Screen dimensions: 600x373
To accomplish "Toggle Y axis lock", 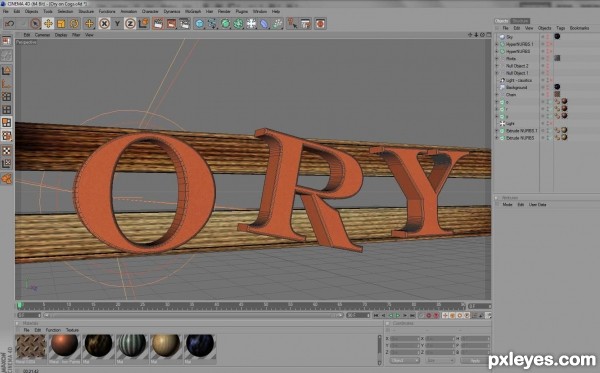I will [x=117, y=24].
